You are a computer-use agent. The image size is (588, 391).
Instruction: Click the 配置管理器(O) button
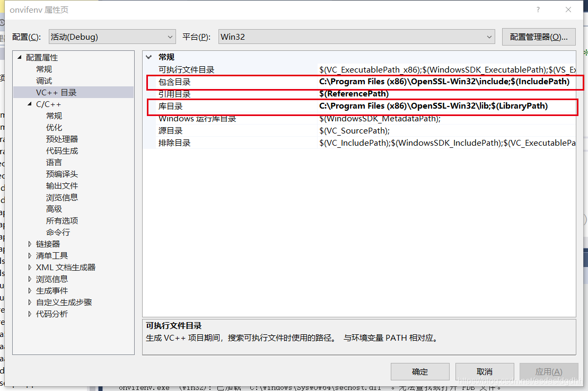(539, 37)
